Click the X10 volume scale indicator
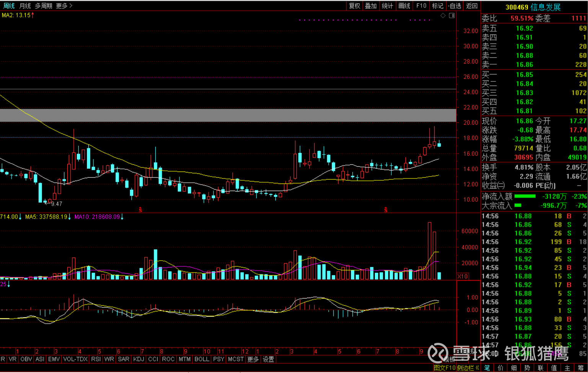The width and height of the screenshot is (588, 373). pos(463,276)
